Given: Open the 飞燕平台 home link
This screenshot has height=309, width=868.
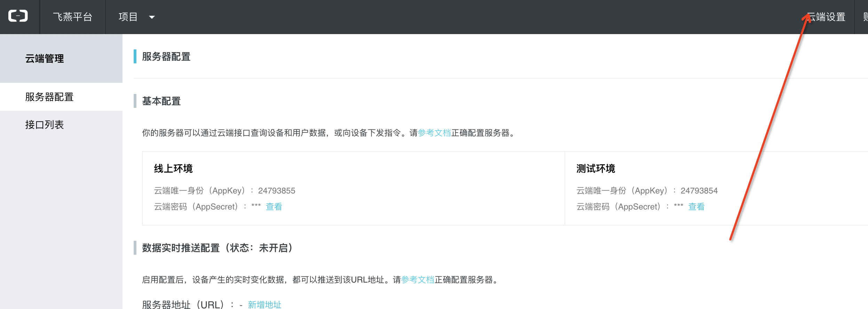Looking at the screenshot, I should pos(72,17).
